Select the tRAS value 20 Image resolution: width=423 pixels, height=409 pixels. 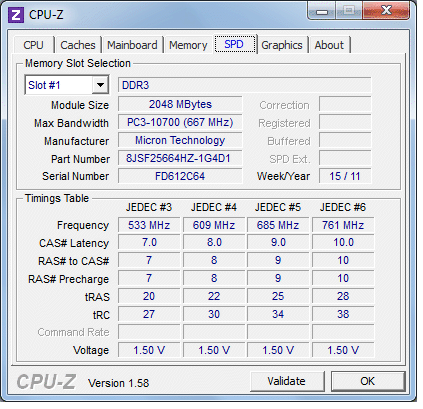pos(149,296)
